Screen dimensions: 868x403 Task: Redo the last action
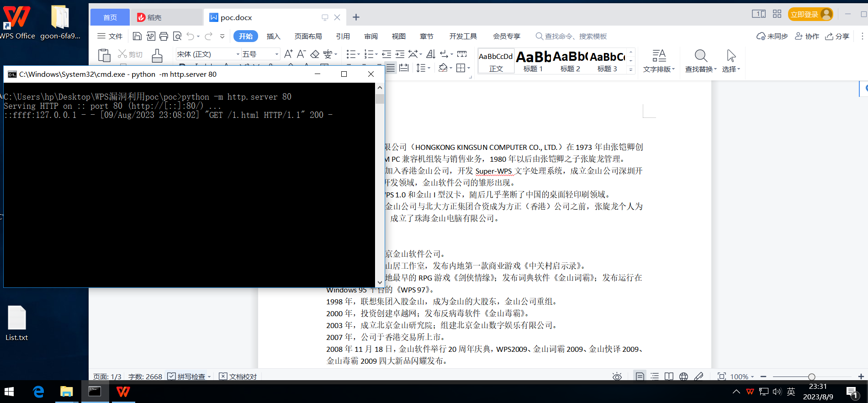click(209, 36)
